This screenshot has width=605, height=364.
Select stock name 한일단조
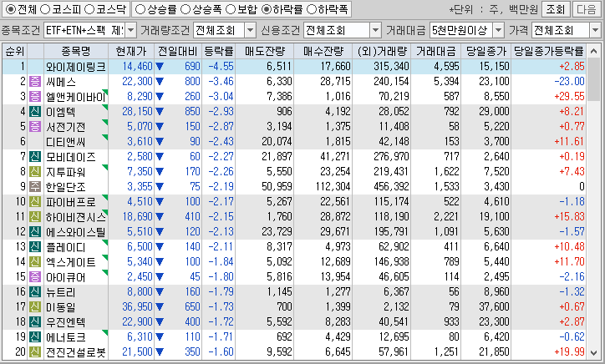65,187
